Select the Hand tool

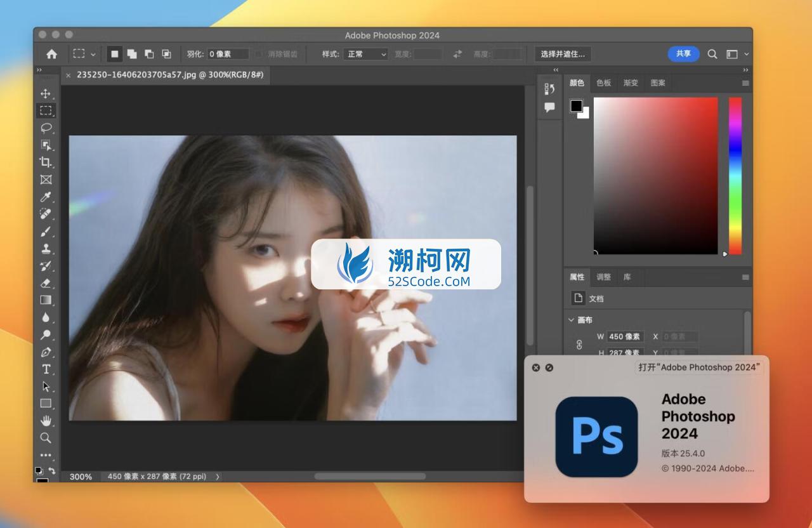(46, 420)
